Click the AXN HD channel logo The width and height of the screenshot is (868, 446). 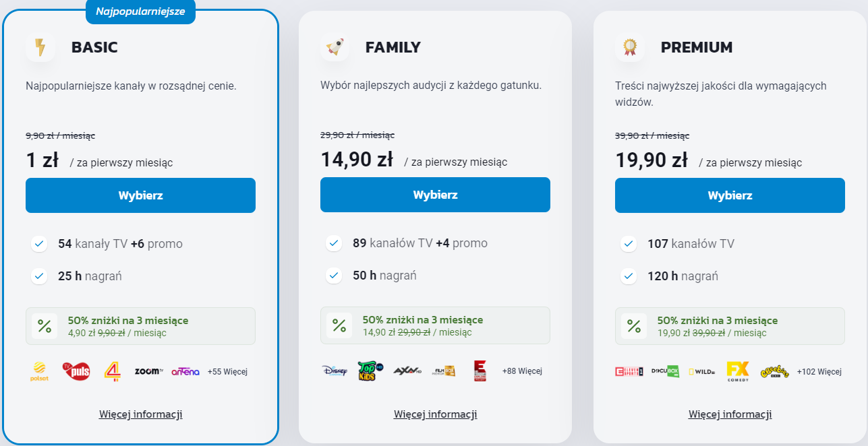407,371
